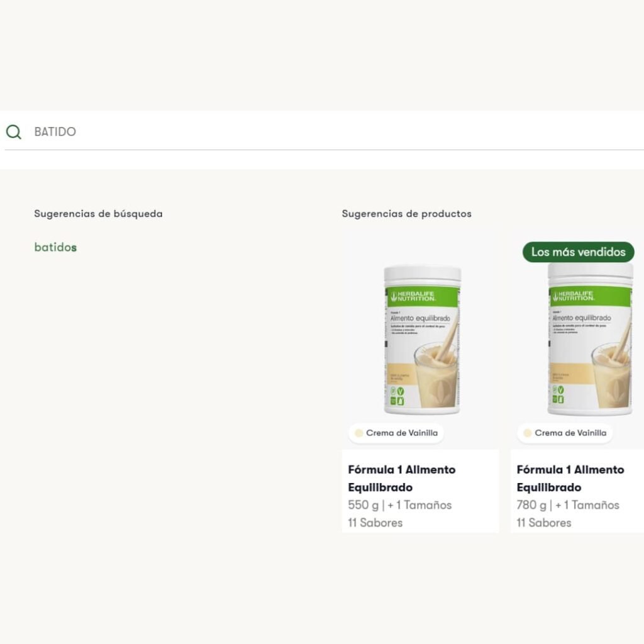Click the 'Los más vendidos' badge

(579, 252)
